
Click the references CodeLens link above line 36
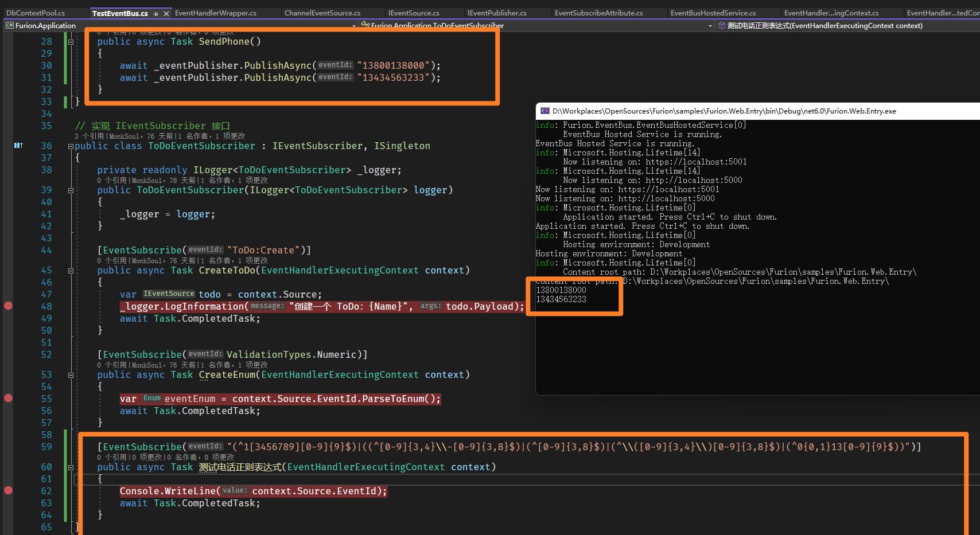pos(90,136)
